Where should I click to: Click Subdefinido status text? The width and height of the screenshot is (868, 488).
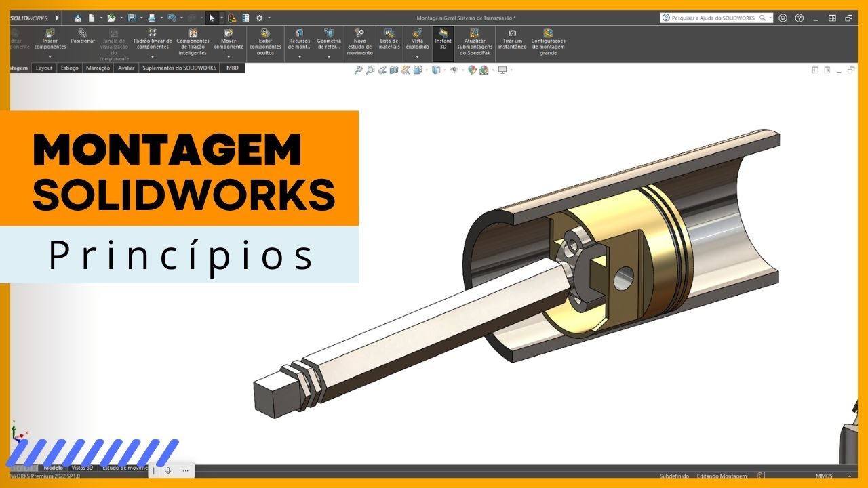pos(674,476)
